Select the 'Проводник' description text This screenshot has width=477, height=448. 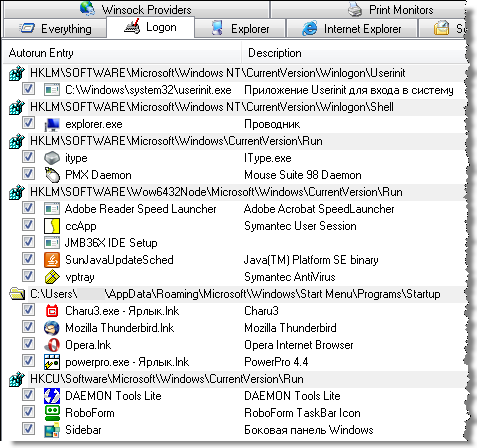[x=272, y=124]
